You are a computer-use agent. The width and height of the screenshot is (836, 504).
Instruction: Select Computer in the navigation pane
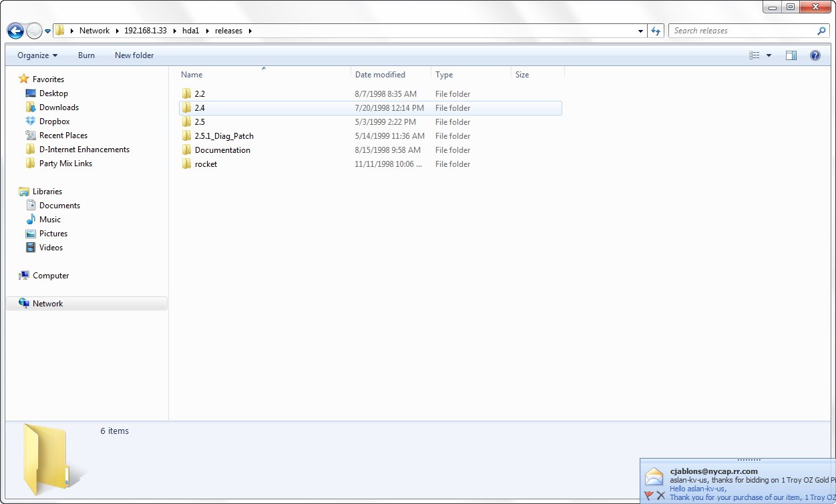tap(51, 276)
